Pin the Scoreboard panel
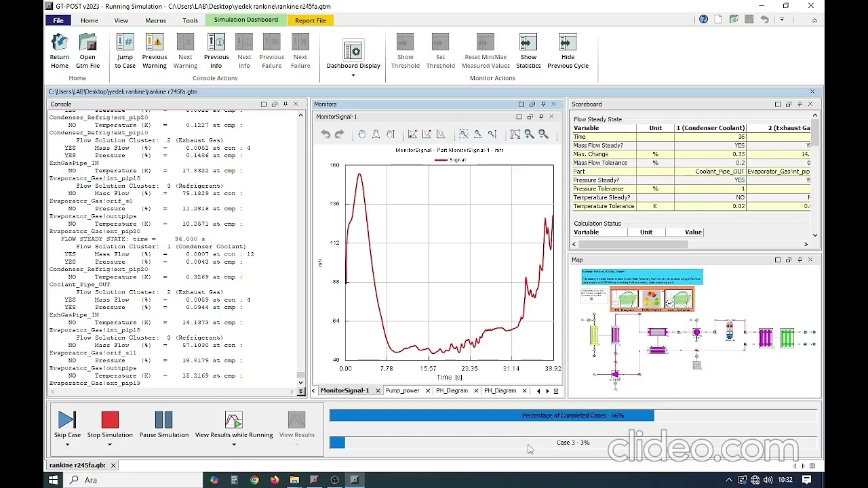868x488 pixels. pos(800,104)
